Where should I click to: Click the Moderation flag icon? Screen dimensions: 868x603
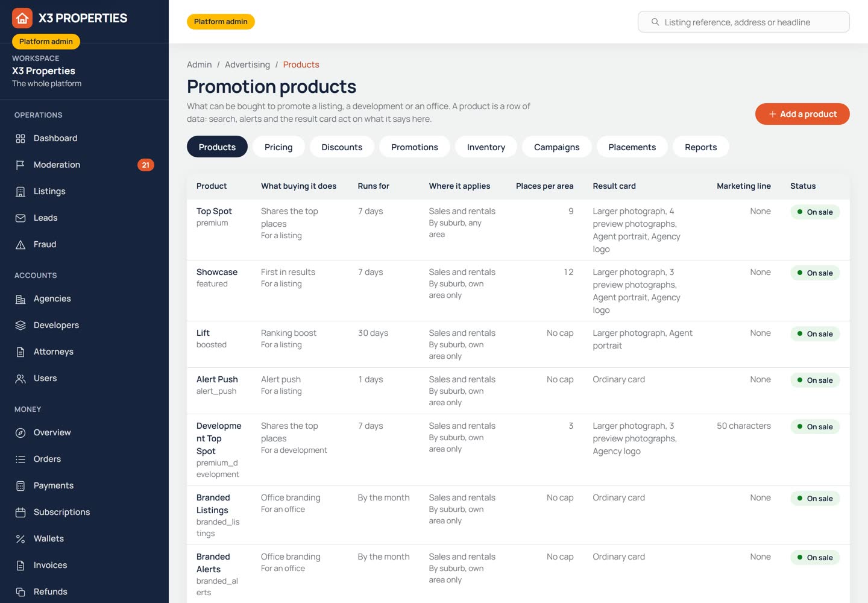coord(20,165)
